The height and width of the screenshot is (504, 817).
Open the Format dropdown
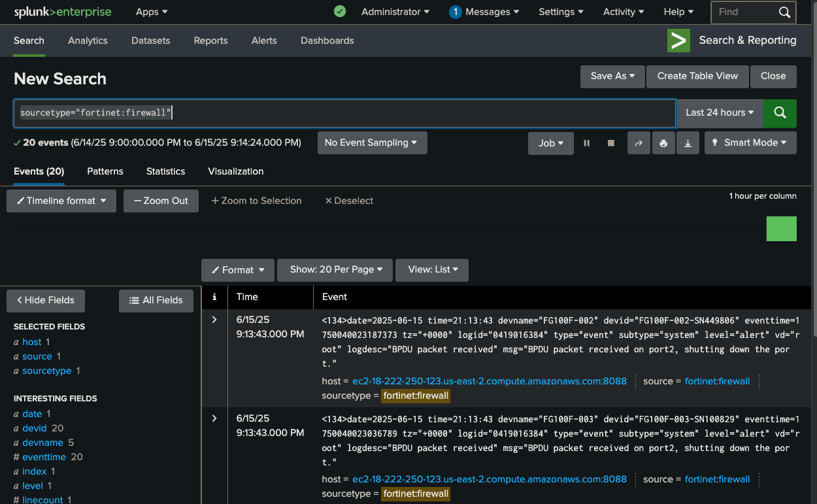click(239, 269)
